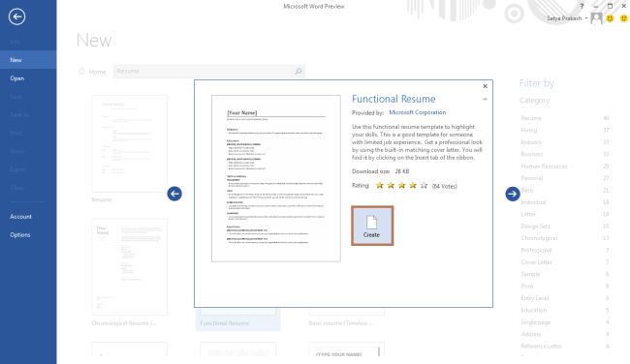Screen dimensions: 630x364
Task: Click the Create document icon button
Action: point(372,226)
